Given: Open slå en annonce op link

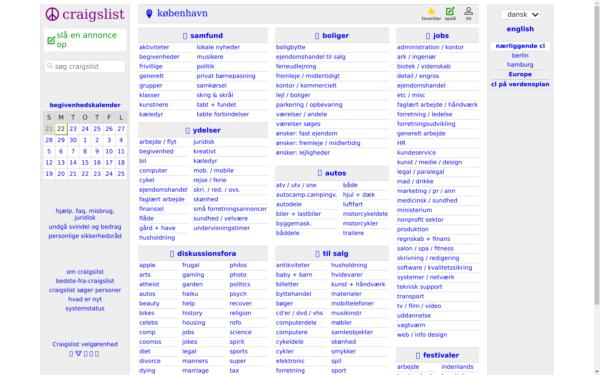Looking at the screenshot, I should pyautogui.click(x=86, y=40).
